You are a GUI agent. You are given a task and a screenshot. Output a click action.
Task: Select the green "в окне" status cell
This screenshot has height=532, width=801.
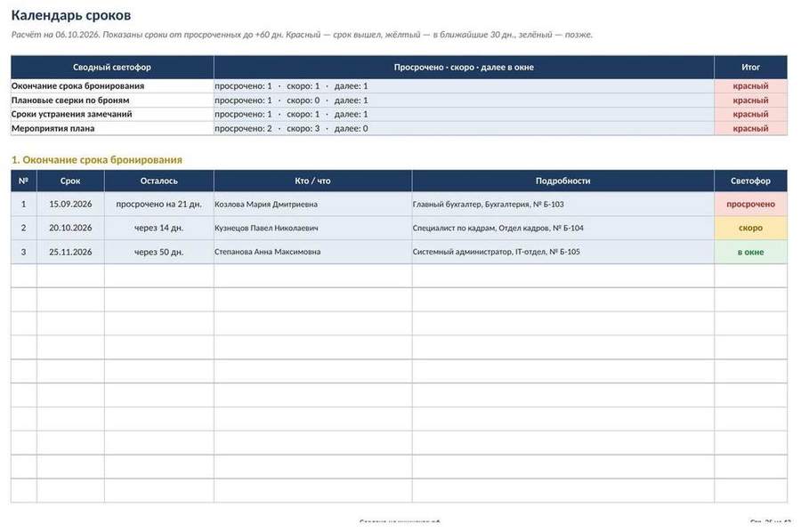(750, 252)
